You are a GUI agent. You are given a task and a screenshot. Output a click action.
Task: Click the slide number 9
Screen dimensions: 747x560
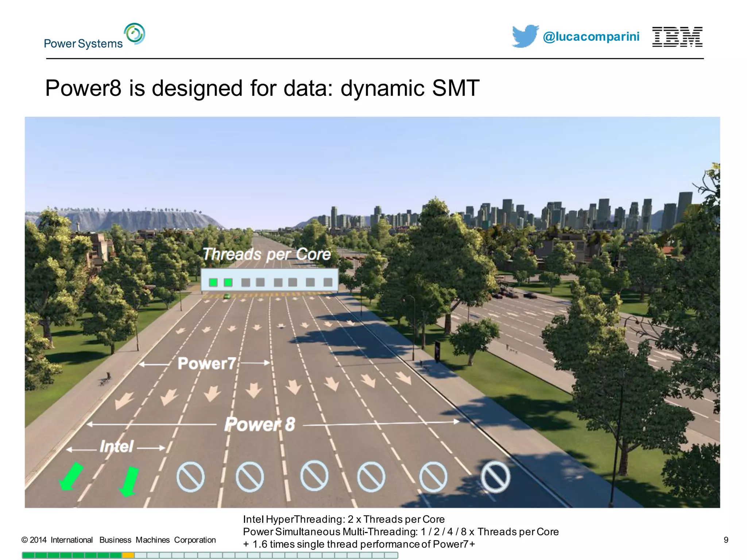pos(726,540)
